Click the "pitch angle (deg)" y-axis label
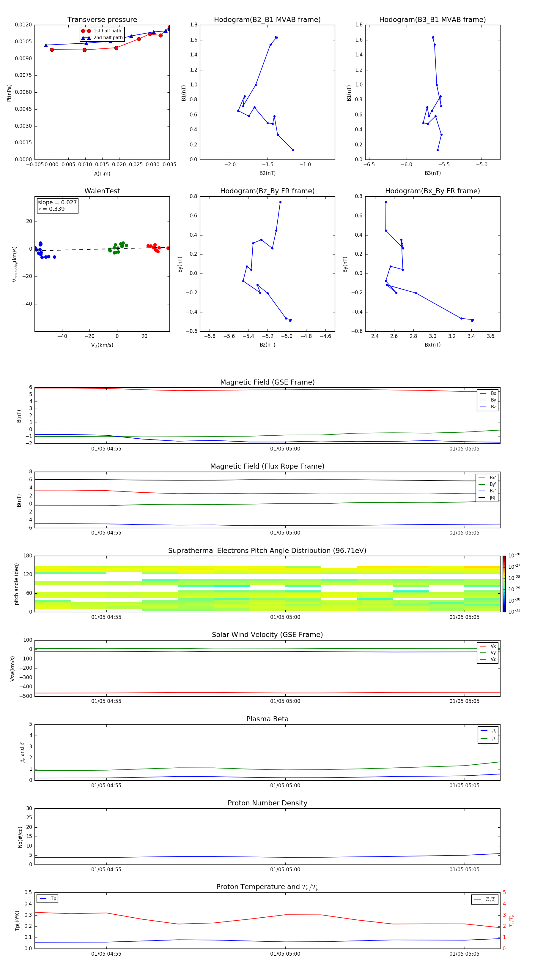 [x=16, y=584]
